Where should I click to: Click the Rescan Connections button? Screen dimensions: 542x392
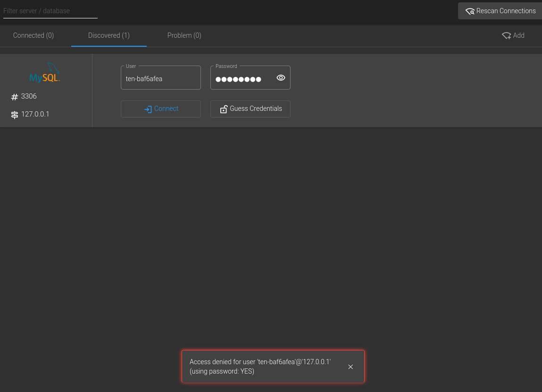pos(500,11)
